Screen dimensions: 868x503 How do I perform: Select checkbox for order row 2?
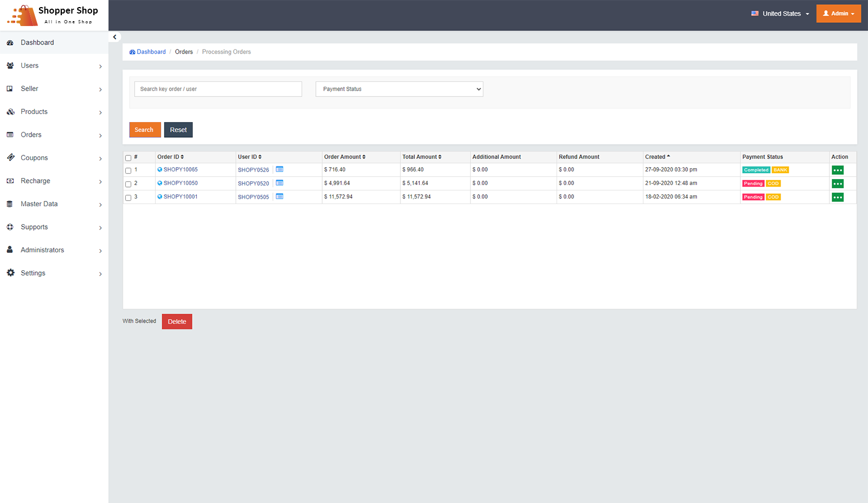pyautogui.click(x=128, y=184)
